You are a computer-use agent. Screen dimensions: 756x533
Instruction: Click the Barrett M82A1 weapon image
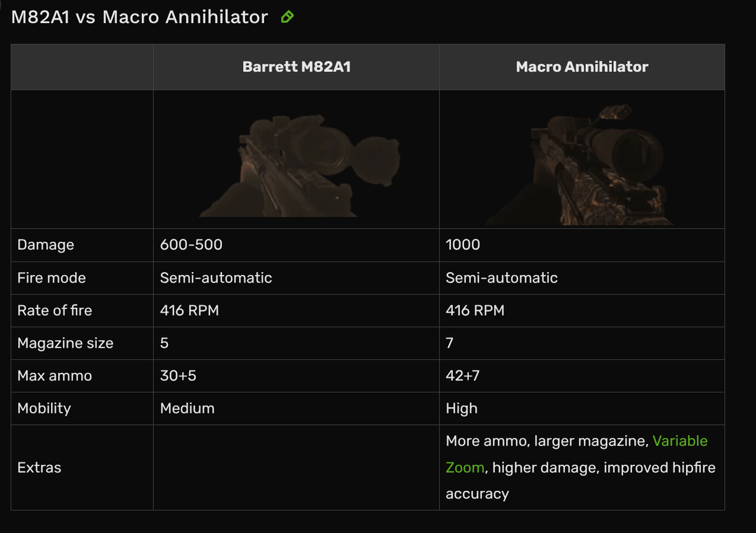pyautogui.click(x=300, y=165)
